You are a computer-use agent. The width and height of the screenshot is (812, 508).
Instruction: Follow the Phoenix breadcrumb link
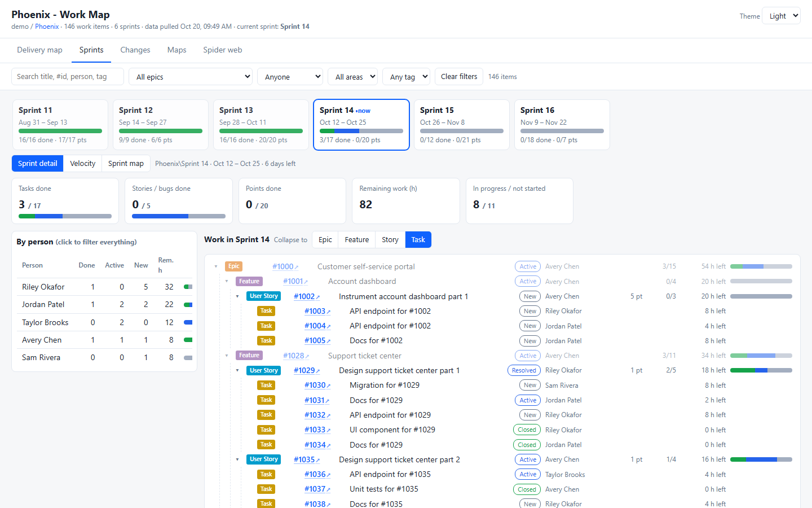click(x=47, y=27)
